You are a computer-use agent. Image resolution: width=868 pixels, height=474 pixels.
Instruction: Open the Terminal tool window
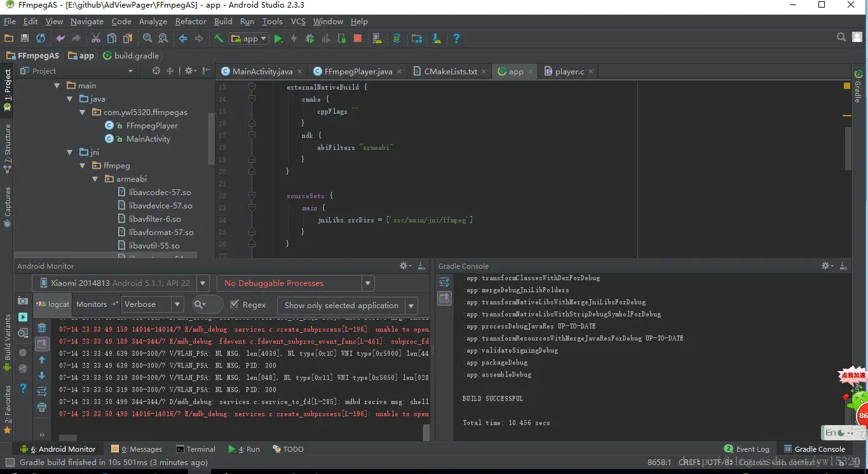196,449
